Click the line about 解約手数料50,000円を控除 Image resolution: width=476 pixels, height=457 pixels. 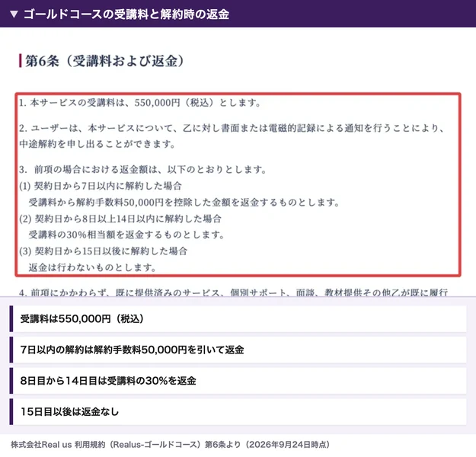184,203
